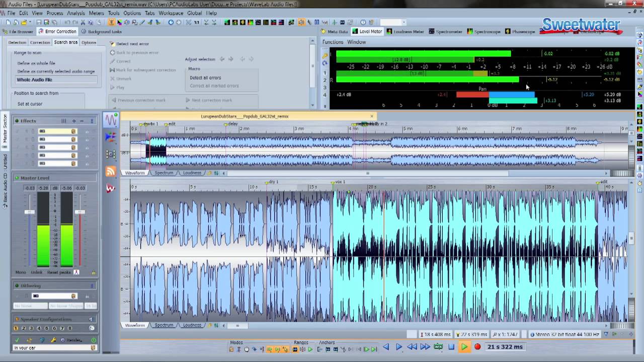Click the red Record button
Image resolution: width=644 pixels, height=362 pixels.
(x=477, y=346)
